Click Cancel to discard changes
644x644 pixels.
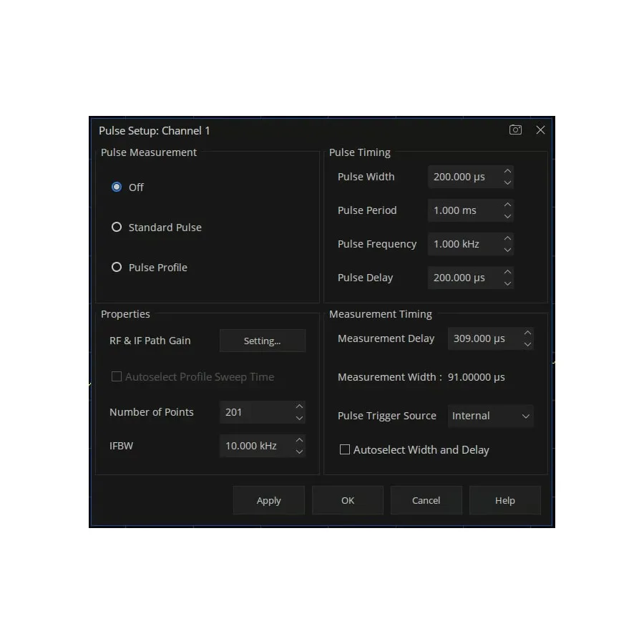point(426,500)
